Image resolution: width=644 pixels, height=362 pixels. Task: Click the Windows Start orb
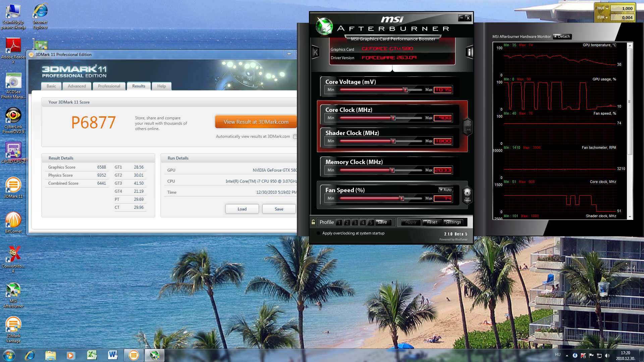point(9,355)
